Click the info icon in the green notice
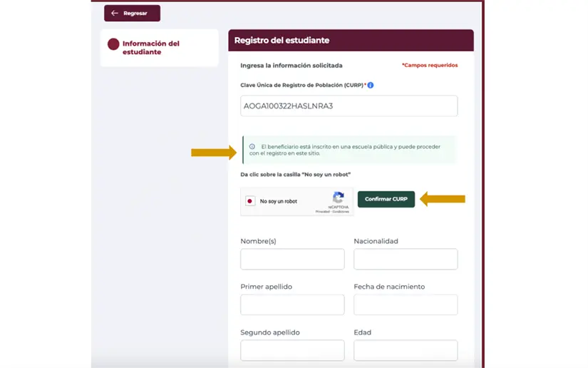This screenshot has height=368, width=588. 252,147
